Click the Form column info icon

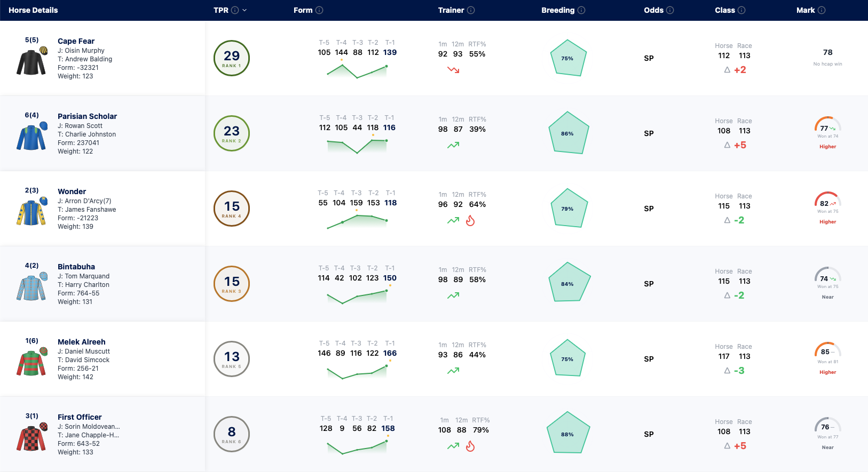click(x=319, y=10)
